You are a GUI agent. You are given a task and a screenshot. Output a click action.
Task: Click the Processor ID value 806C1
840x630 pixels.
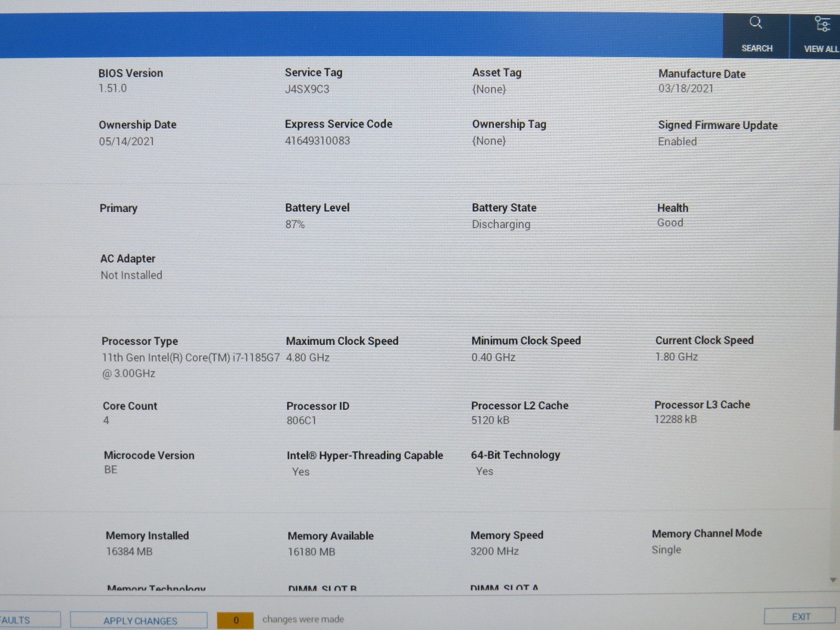301,421
